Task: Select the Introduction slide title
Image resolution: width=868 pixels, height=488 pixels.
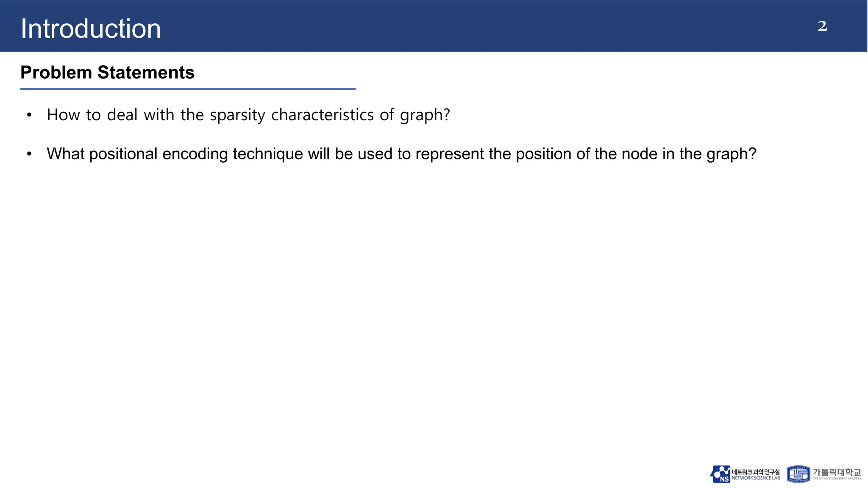Action: pos(91,29)
